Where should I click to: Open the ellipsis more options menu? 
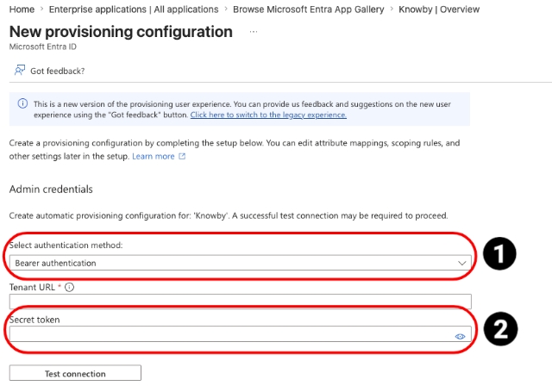(254, 32)
